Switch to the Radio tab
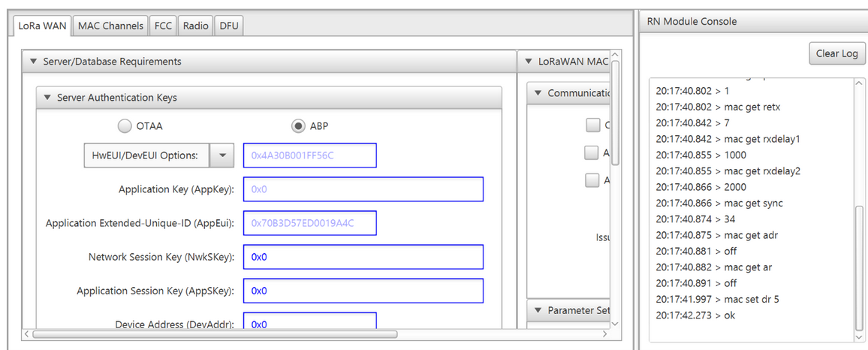This screenshot has width=868, height=350. pyautogui.click(x=195, y=26)
